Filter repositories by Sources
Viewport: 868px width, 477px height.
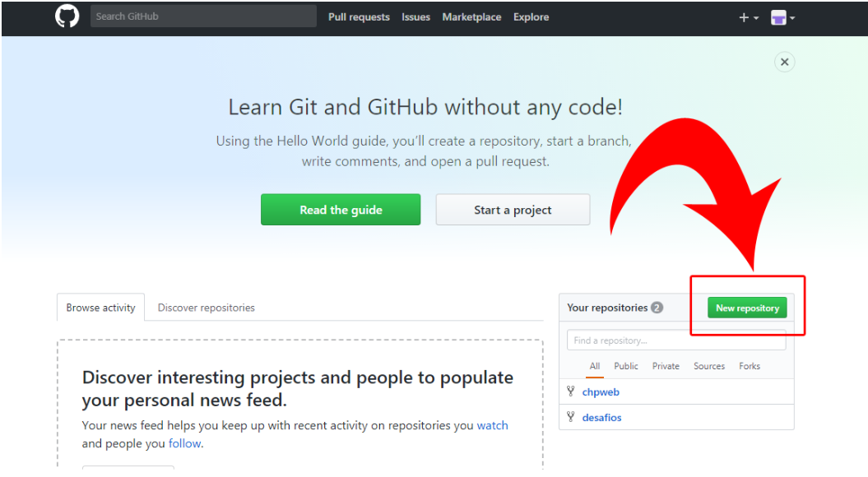(709, 366)
